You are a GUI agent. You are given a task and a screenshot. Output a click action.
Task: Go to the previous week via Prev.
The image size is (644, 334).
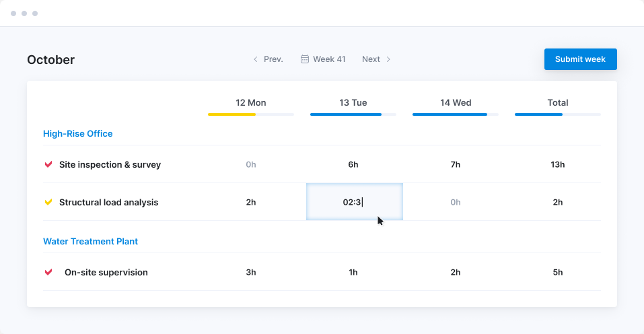coord(269,59)
